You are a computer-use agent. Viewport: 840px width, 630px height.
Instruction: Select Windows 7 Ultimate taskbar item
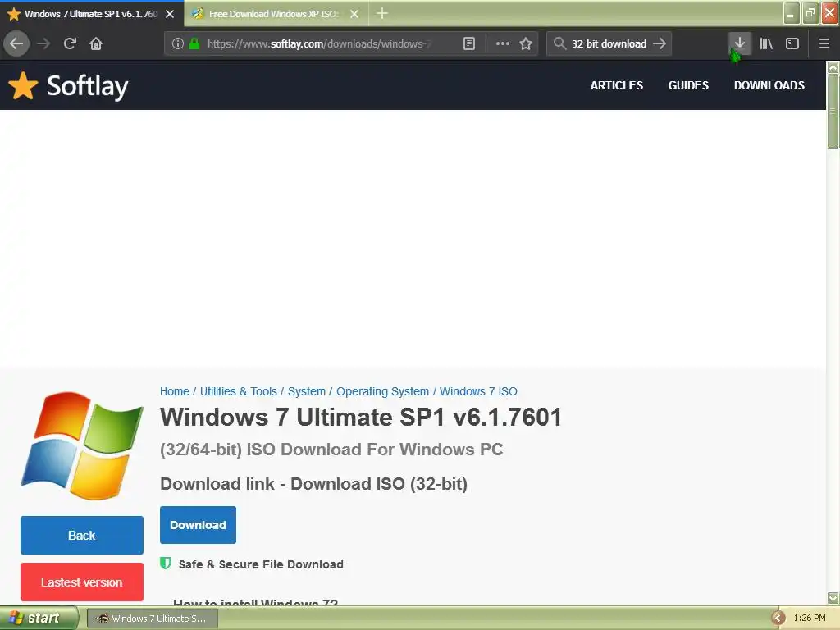point(153,619)
